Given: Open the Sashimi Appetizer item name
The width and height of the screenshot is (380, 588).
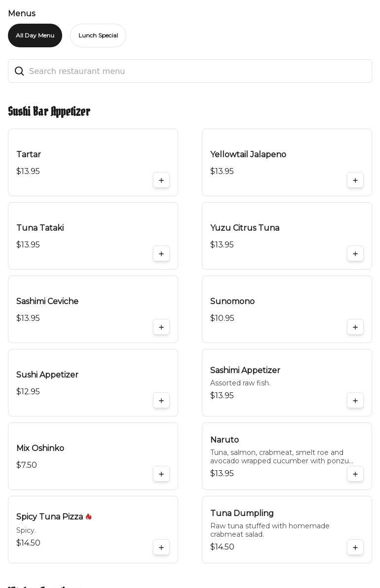Looking at the screenshot, I should pos(245,370).
